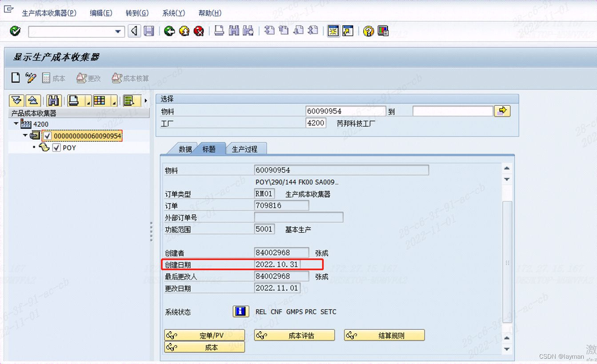Screen dimensions: 597x364
Task: Click the 更改 toolbar button
Action: 88,78
